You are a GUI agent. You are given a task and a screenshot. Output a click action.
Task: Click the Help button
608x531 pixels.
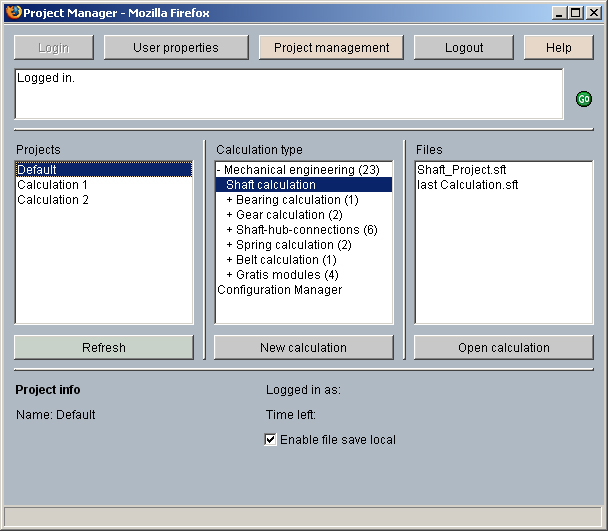tap(558, 48)
